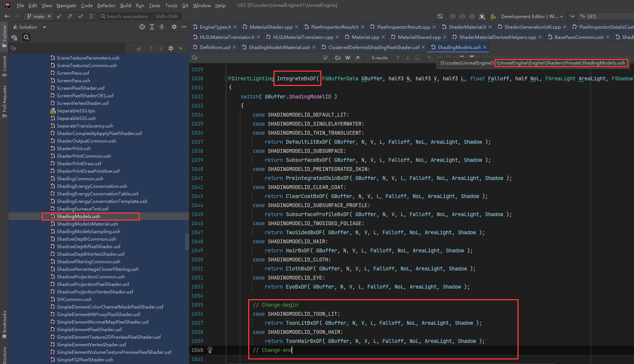Screen dimensions: 634x364
Task: Toggle whole words W option in find bar
Action: point(348,57)
